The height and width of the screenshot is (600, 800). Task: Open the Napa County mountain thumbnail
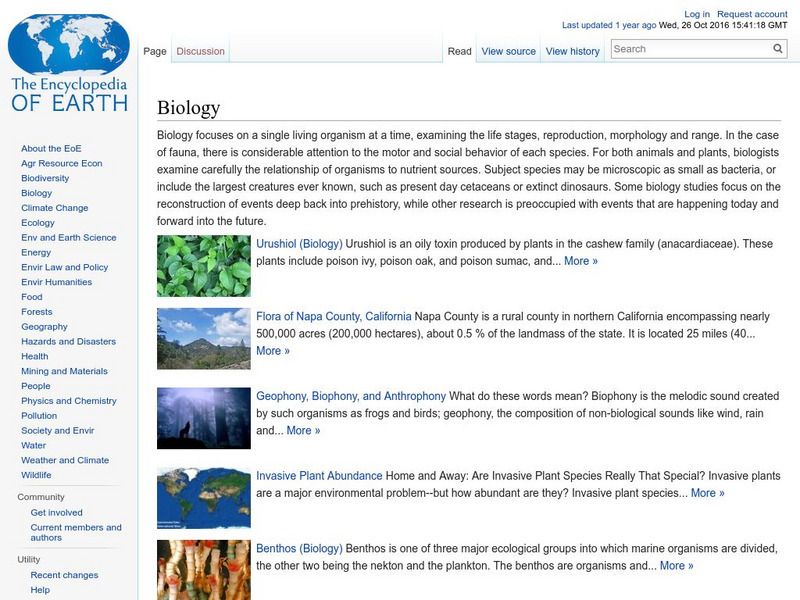(x=204, y=338)
